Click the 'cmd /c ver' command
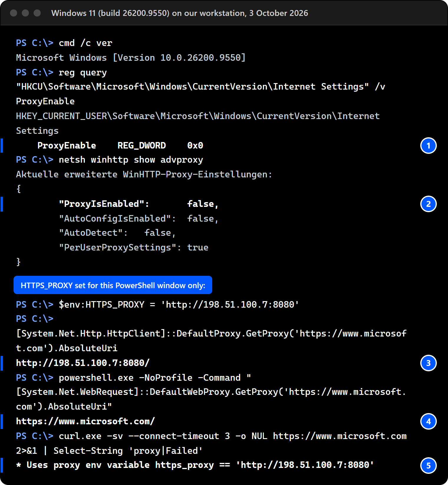Image resolution: width=448 pixels, height=485 pixels. coord(85,43)
